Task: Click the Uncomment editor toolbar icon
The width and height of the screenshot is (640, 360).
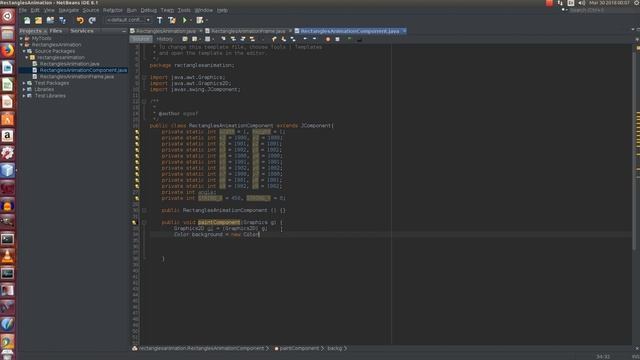Action: [359, 40]
